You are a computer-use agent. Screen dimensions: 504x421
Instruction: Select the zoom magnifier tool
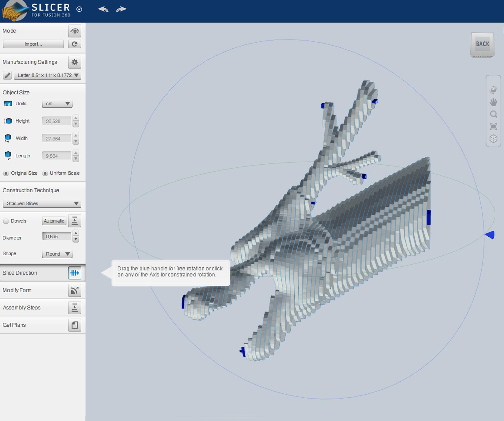click(493, 114)
